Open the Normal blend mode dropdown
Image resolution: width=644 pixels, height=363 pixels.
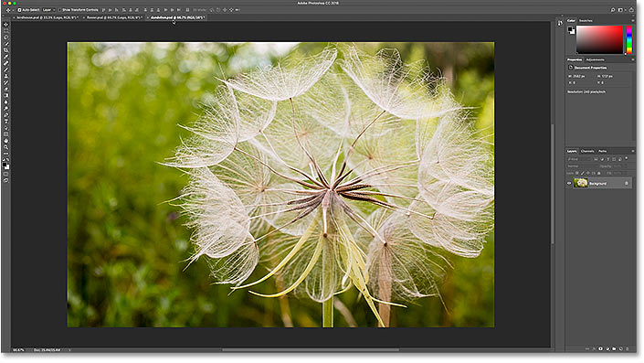[582, 166]
